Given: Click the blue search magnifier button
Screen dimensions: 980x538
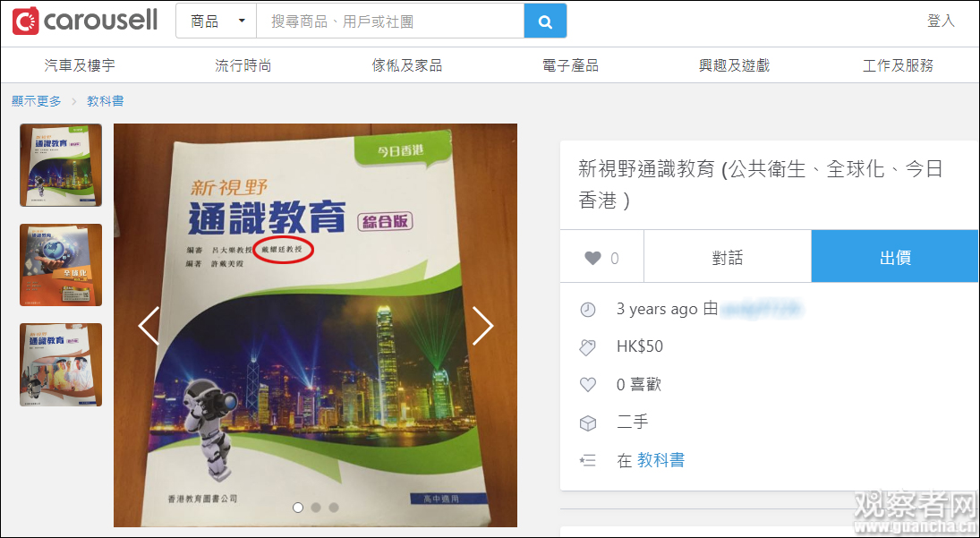Looking at the screenshot, I should (x=545, y=21).
